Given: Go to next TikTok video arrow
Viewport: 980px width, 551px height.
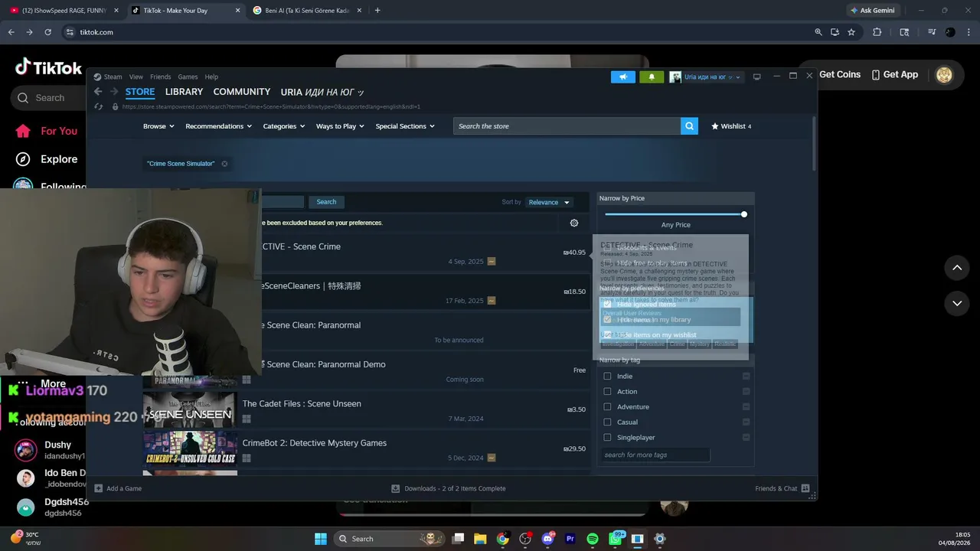Looking at the screenshot, I should coord(957,303).
